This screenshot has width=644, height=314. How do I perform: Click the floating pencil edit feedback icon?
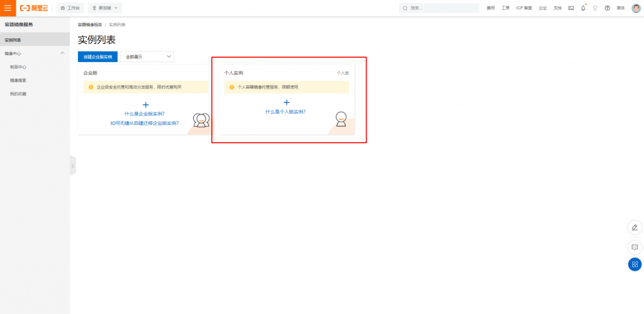coord(635,227)
